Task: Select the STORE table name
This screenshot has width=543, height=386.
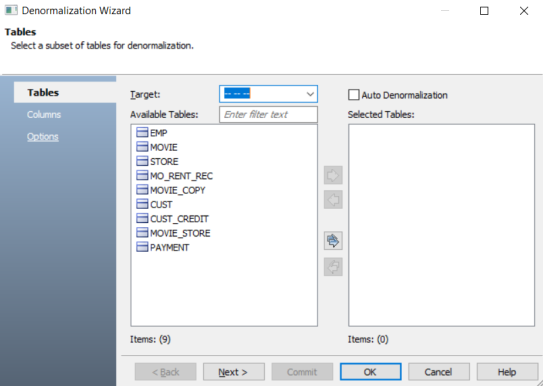Action: 164,162
